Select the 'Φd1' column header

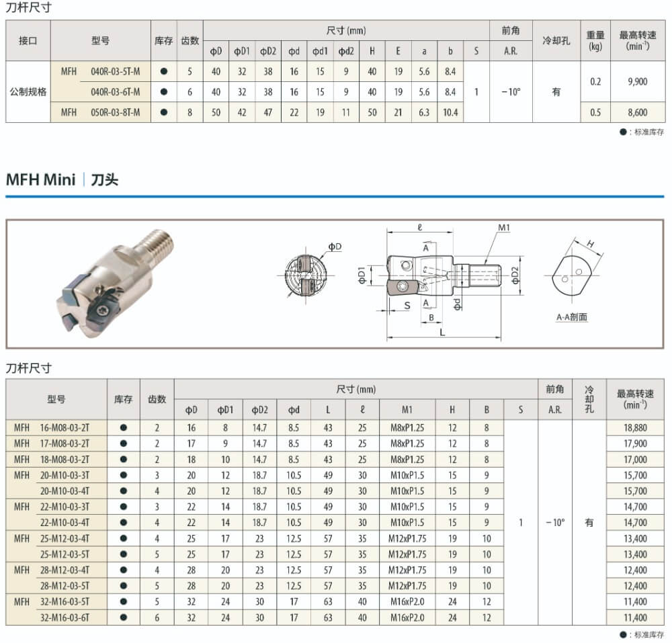pos(320,52)
